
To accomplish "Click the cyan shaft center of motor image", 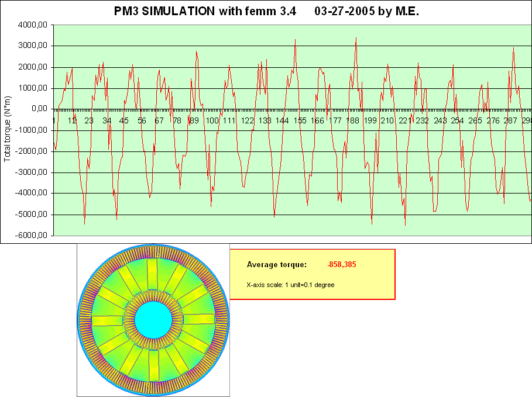I will (153, 320).
